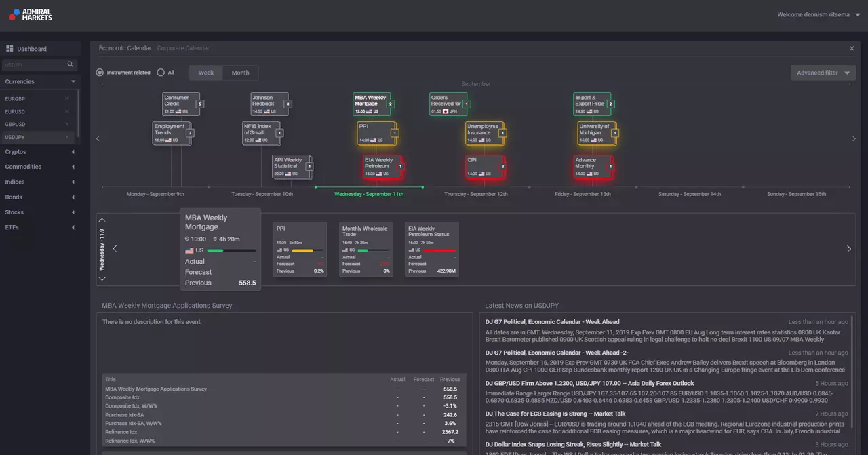The image size is (868, 455).
Task: Click count badge 3 on Johnson Redbook
Action: (288, 104)
